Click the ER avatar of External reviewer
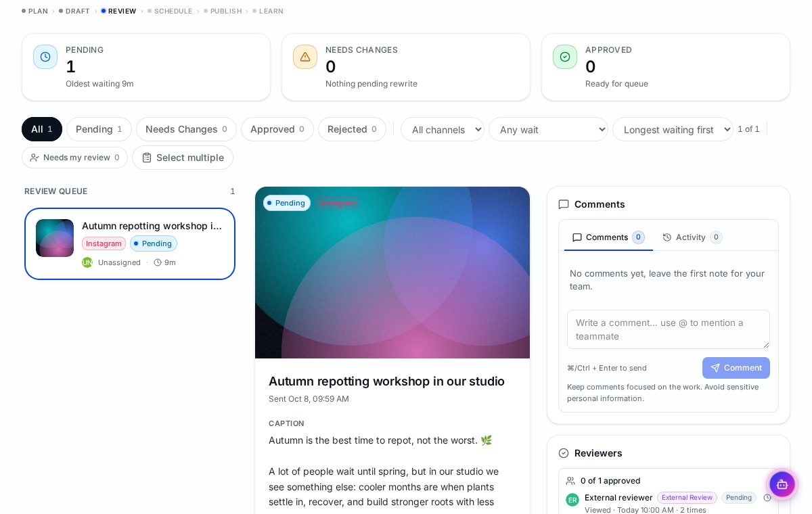This screenshot has height=514, width=812. point(572,500)
